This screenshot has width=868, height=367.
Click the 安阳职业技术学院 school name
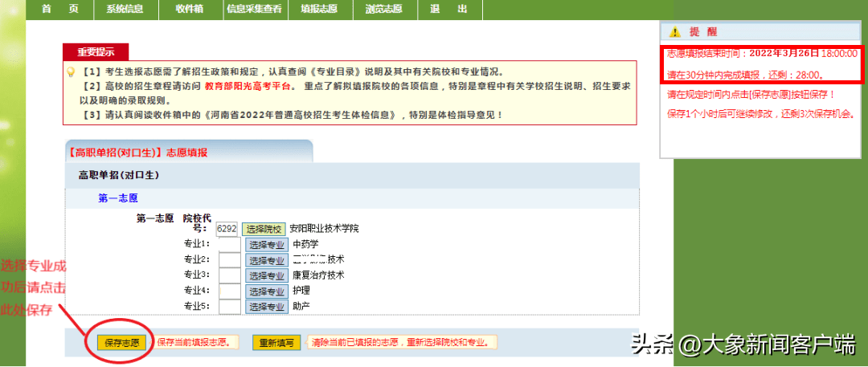coord(325,229)
